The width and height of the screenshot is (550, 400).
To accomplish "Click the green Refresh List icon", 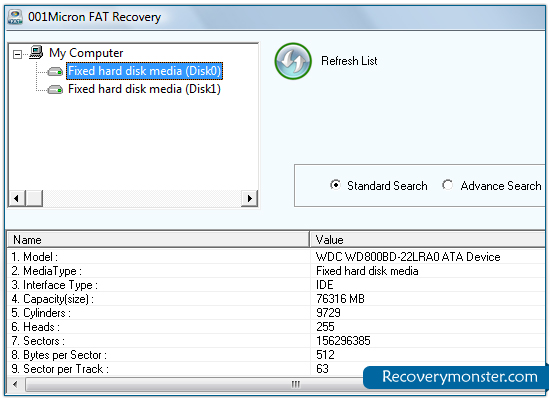I will click(x=293, y=61).
